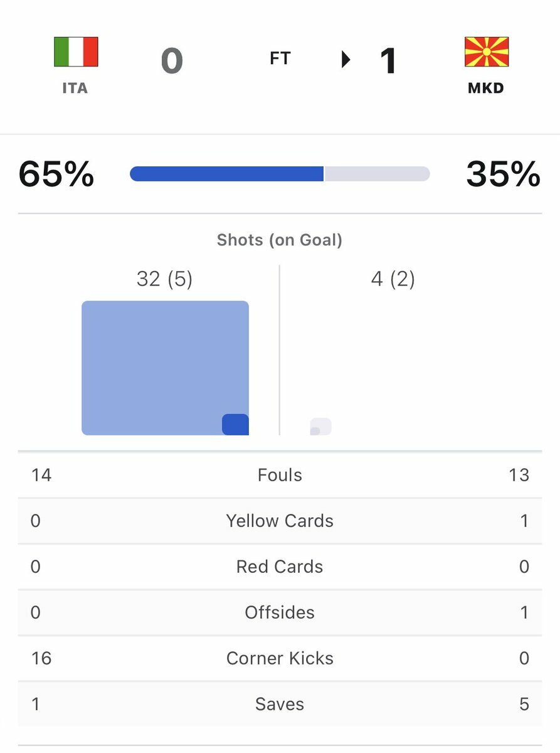Click the winner arrow beside score 1

346,60
